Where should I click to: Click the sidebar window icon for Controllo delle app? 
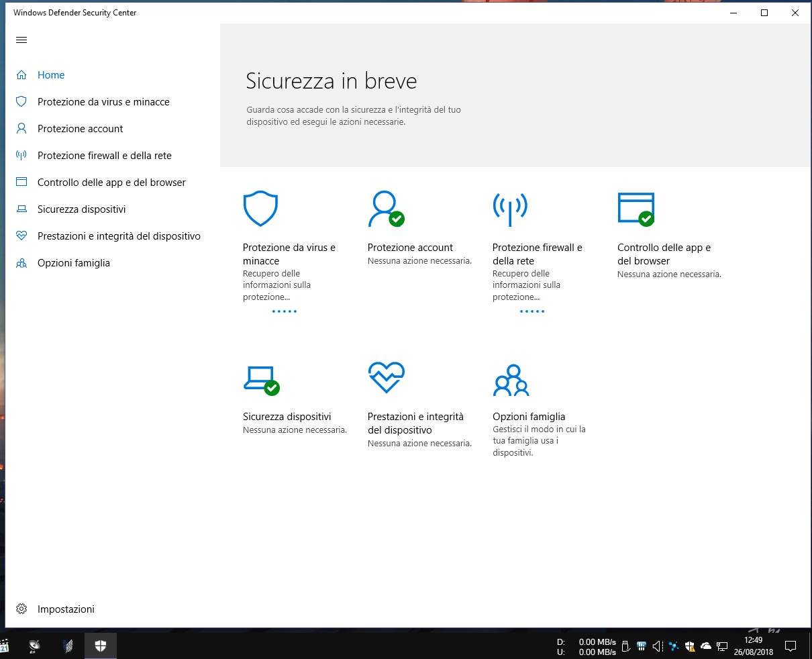click(x=21, y=182)
